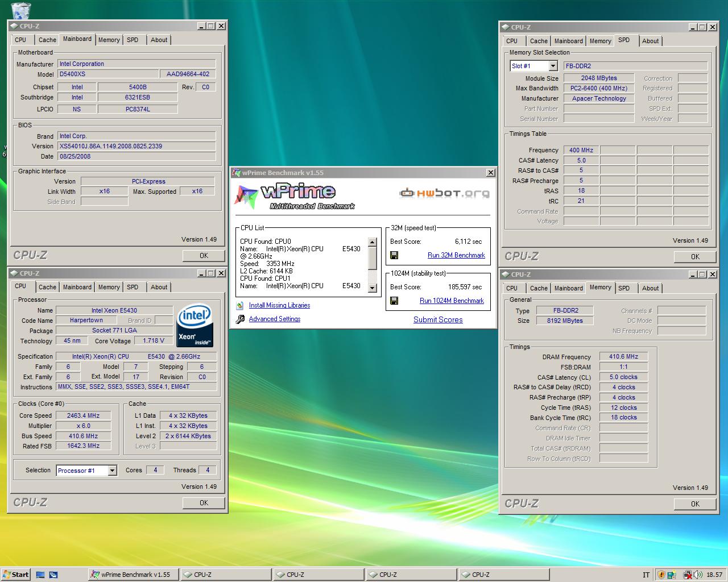This screenshot has height=582, width=728.
Task: Click CPU List scrollbar up arrow
Action: (373, 242)
